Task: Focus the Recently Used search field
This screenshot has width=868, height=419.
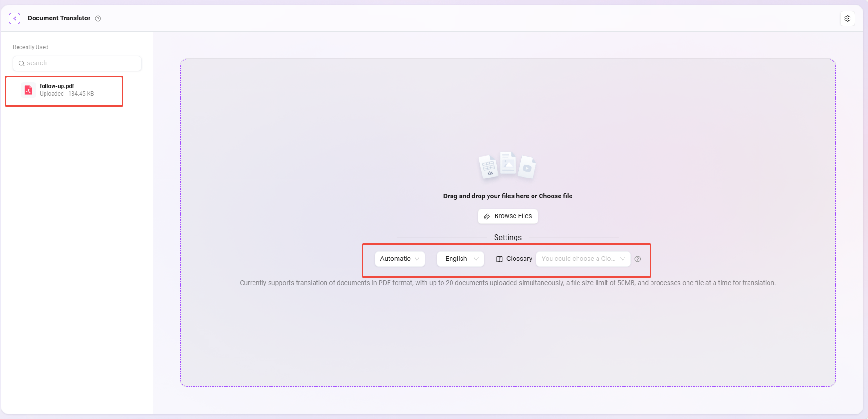Action: (81, 63)
